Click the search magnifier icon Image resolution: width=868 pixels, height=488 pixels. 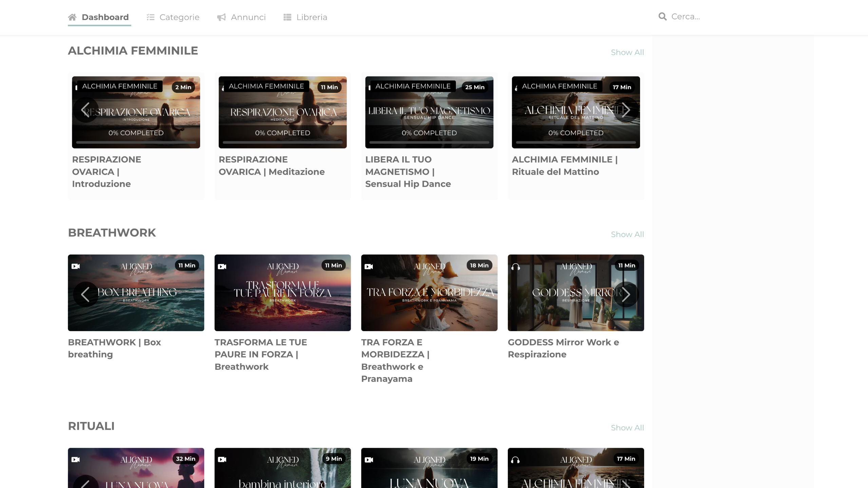(662, 16)
